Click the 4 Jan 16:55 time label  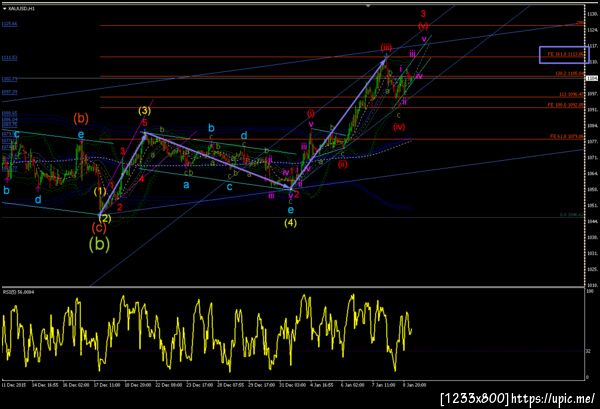point(322,385)
